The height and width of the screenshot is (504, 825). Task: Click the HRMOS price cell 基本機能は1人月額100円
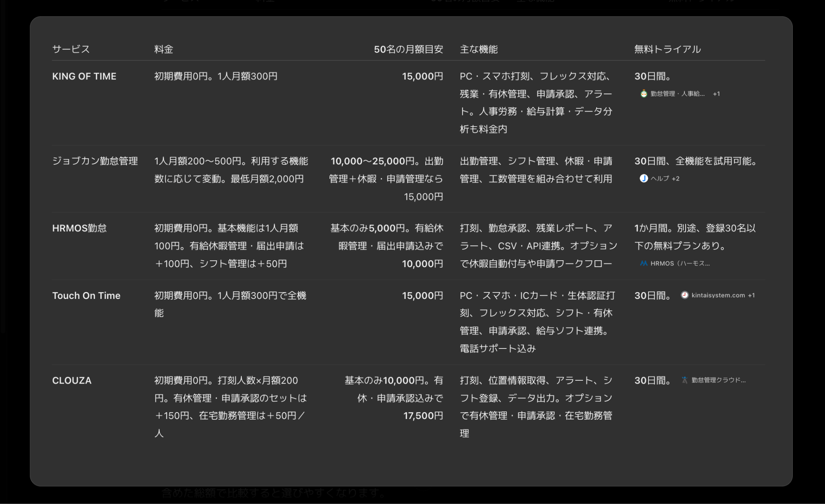click(x=229, y=246)
